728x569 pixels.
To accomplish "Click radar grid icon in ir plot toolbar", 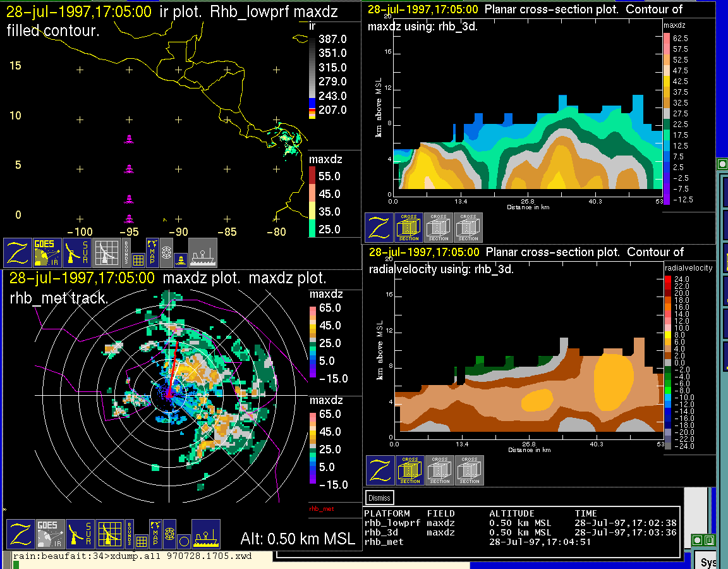I will pyautogui.click(x=106, y=253).
